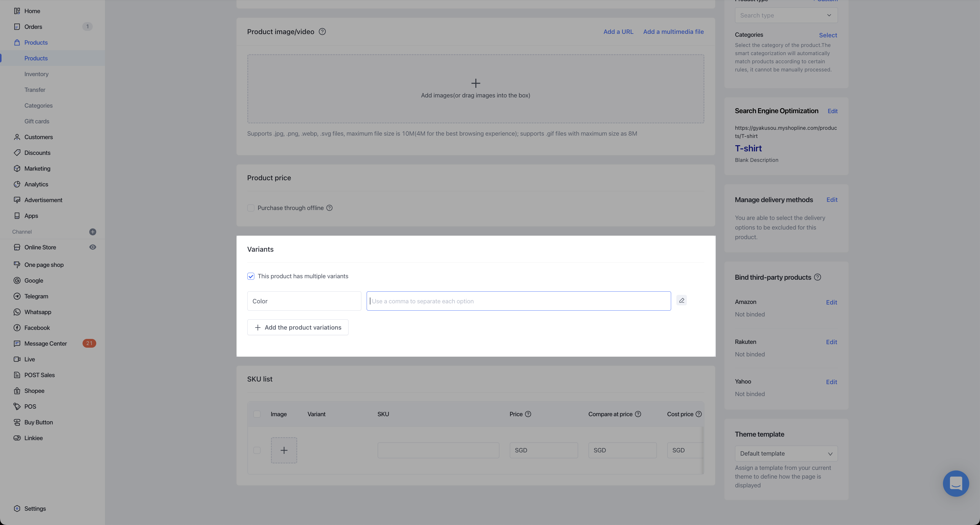
Task: Click the Orders sidebar icon
Action: [x=17, y=27]
